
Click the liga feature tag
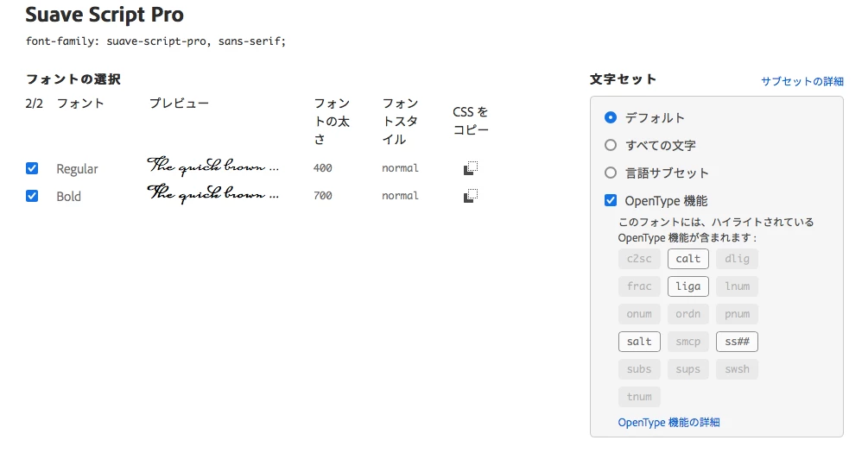click(688, 286)
